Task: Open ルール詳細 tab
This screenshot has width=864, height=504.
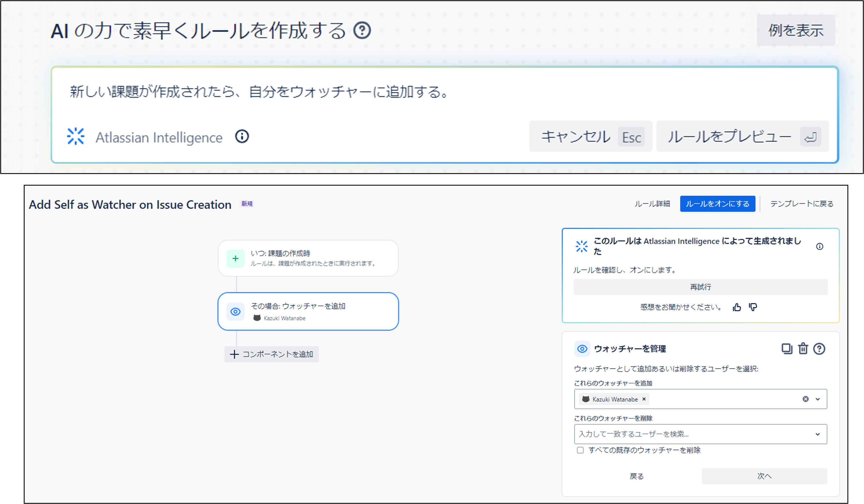Action: pos(652,204)
